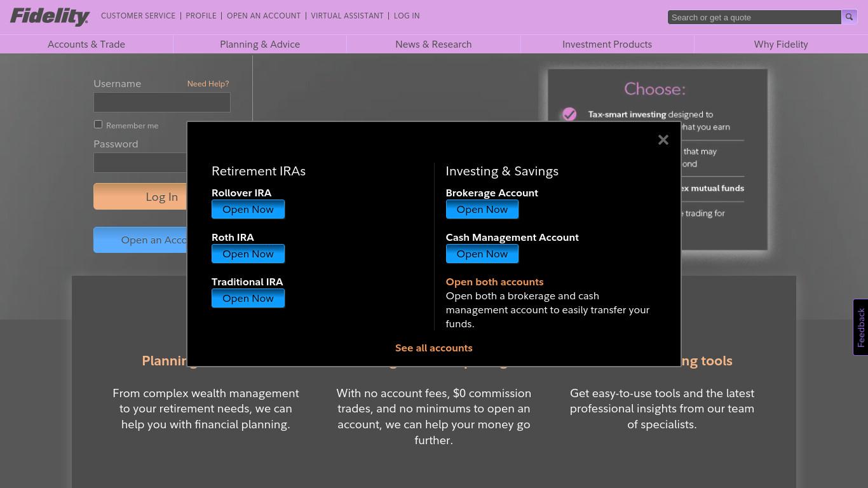The image size is (868, 488).
Task: Click the Need Help? link
Action: click(208, 84)
